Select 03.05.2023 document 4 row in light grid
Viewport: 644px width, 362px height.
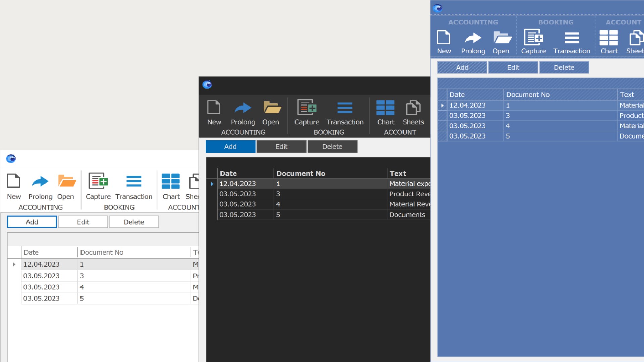(101, 287)
